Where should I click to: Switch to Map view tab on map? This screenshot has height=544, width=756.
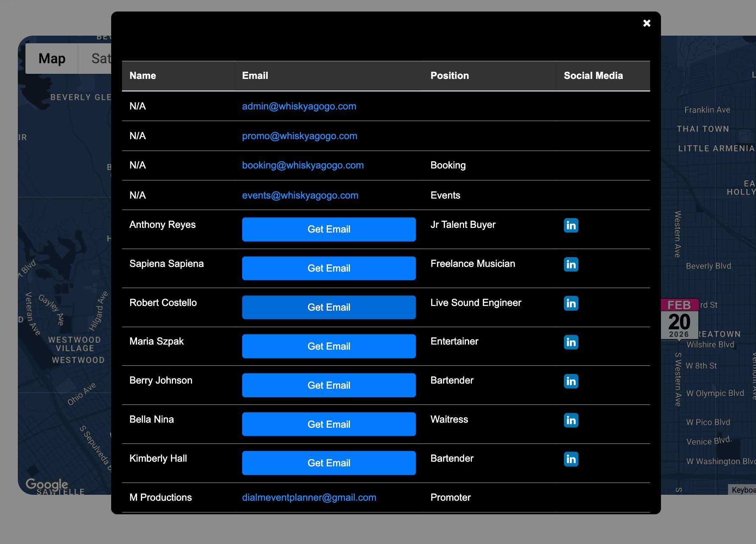click(52, 59)
